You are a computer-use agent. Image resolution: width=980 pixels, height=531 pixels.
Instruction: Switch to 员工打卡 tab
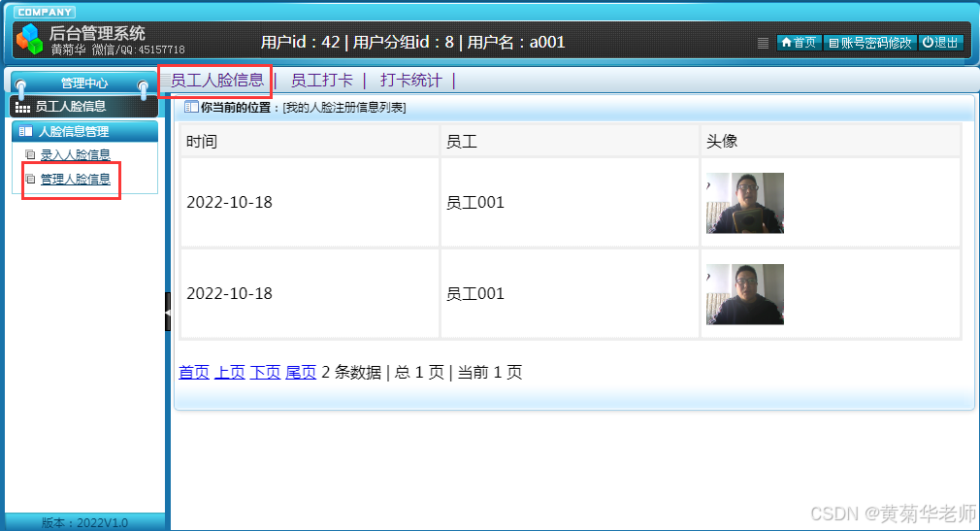coord(322,80)
